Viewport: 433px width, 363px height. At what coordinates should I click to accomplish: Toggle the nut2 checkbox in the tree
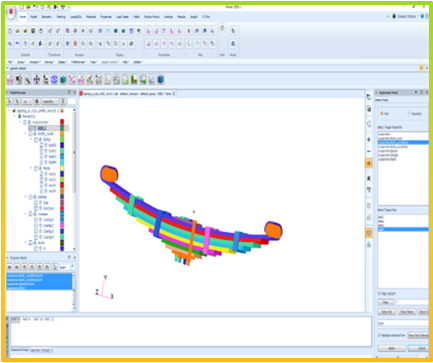coord(42,180)
